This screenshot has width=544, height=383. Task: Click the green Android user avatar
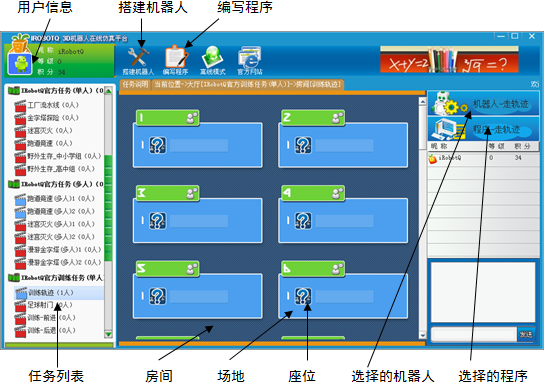click(21, 63)
